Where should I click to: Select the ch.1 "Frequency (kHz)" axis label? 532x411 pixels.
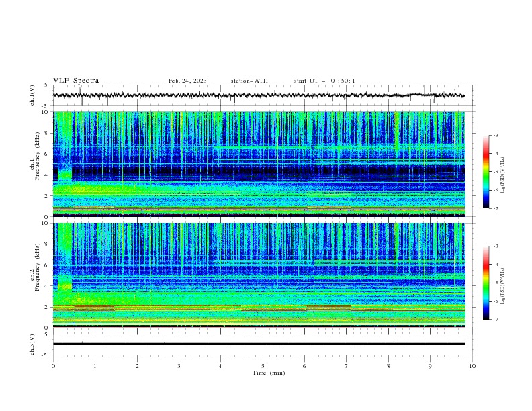(38, 156)
